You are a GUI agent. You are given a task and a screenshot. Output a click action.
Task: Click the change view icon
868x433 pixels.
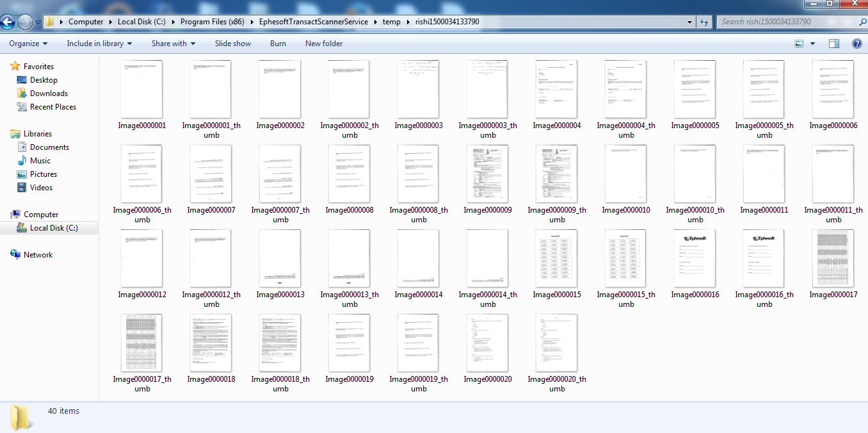pos(799,44)
